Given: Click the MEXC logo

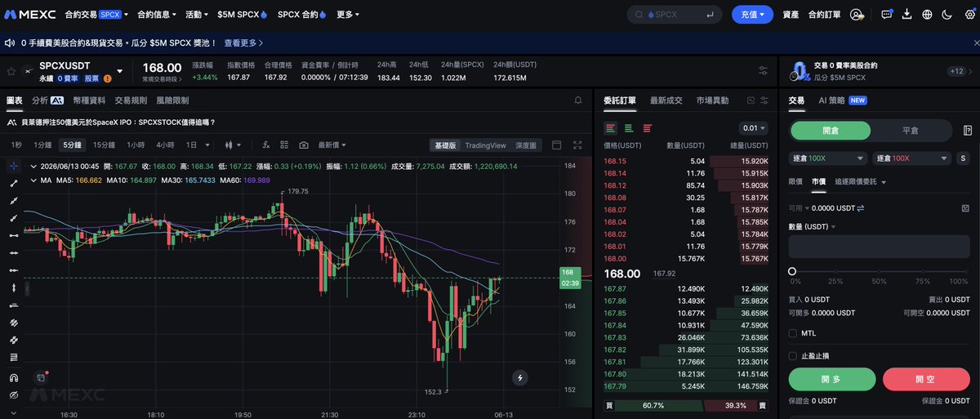Looking at the screenshot, I should (x=29, y=15).
